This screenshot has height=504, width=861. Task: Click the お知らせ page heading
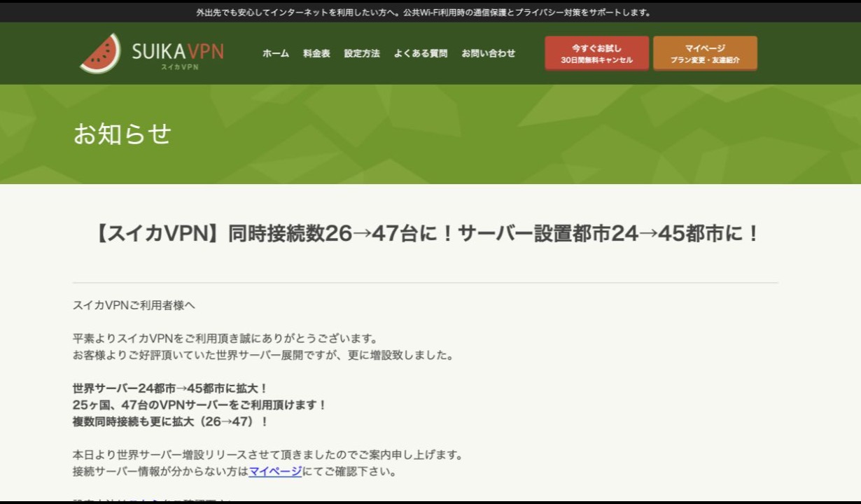(x=122, y=133)
